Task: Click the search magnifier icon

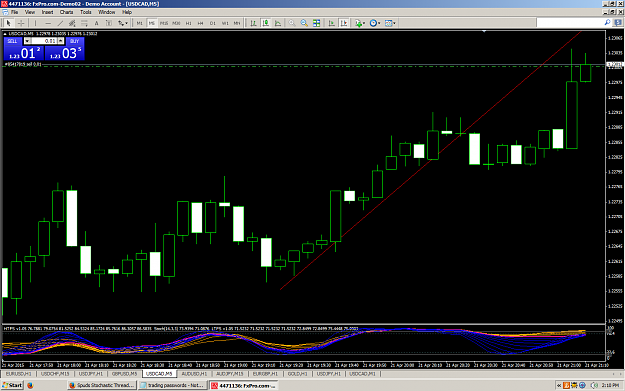Action: pyautogui.click(x=607, y=23)
